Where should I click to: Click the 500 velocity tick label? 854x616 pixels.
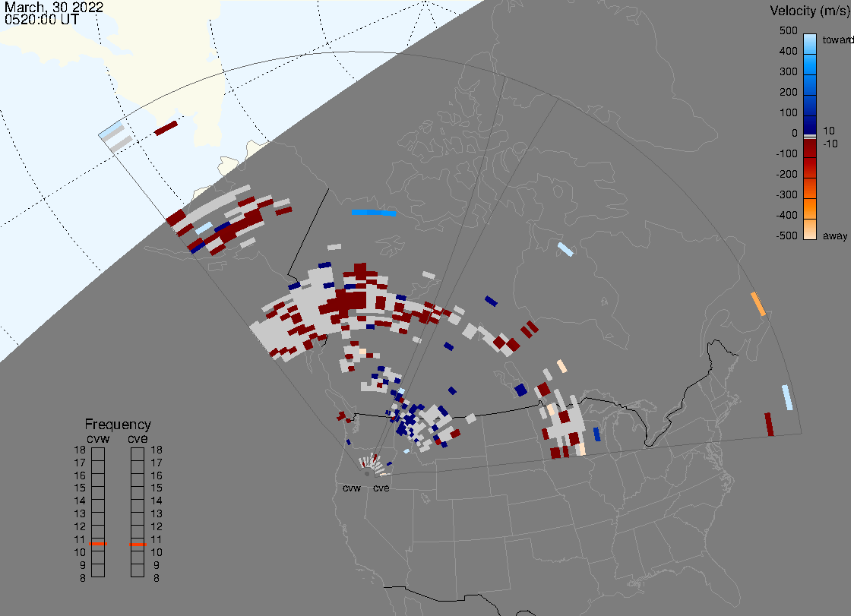(789, 30)
